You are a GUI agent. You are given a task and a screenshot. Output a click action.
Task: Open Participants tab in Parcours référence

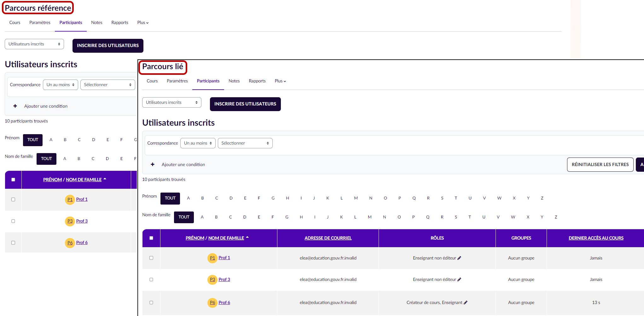(x=71, y=22)
